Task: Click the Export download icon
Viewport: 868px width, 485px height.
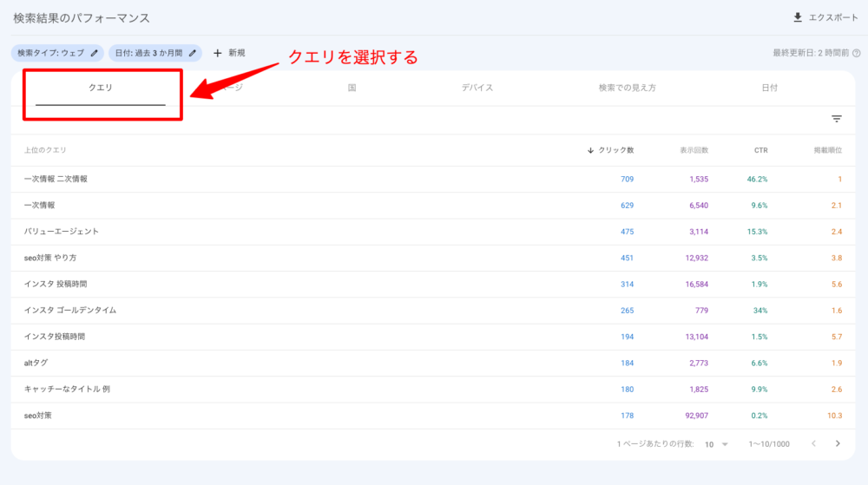Action: (798, 17)
